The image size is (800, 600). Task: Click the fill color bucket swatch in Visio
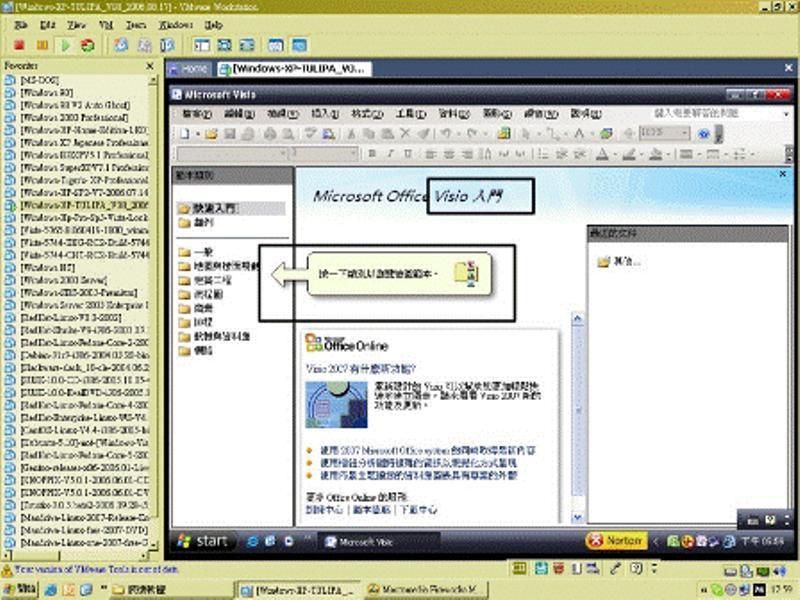coord(656,154)
